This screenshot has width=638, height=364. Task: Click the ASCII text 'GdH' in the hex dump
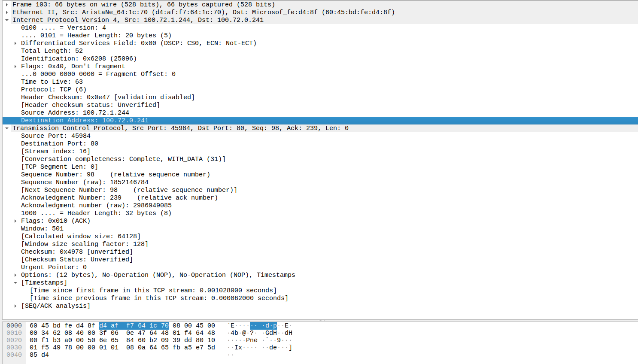pyautogui.click(x=271, y=333)
